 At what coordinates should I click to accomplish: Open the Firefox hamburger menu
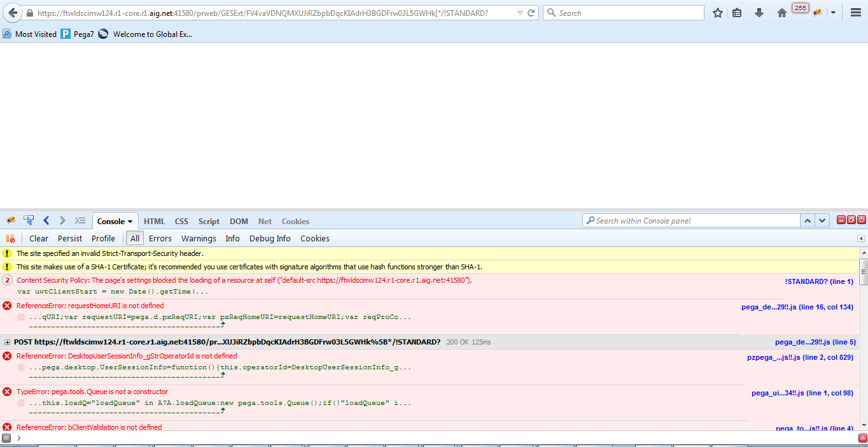[x=856, y=13]
